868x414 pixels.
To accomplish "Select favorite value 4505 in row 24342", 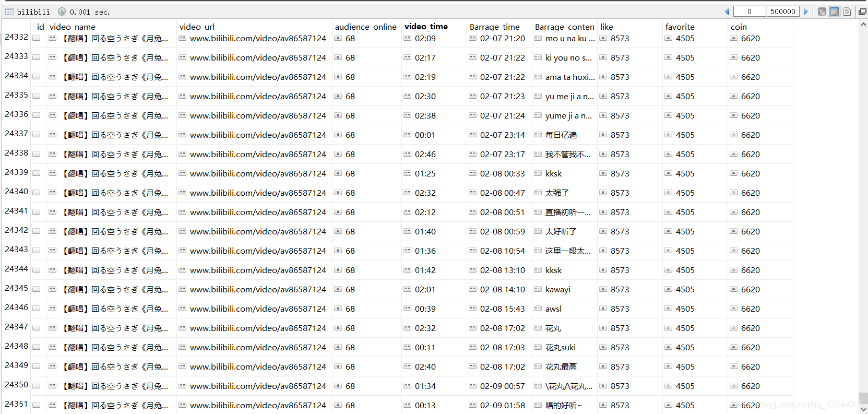I will 685,232.
